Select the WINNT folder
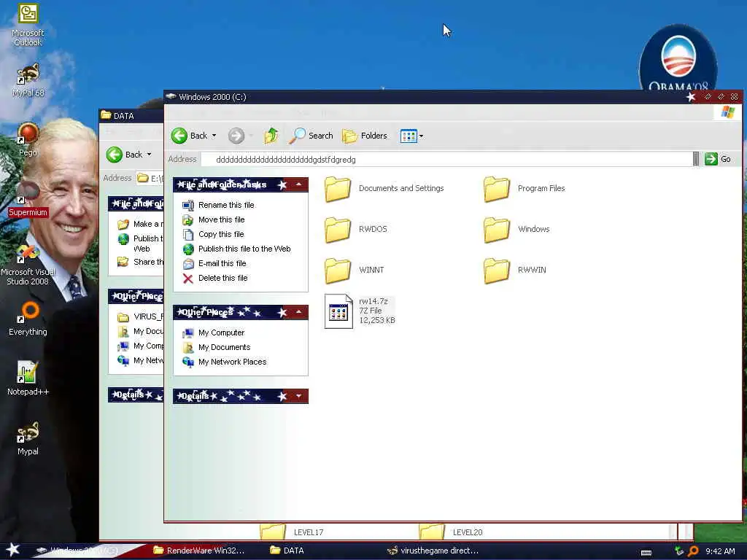 point(355,270)
